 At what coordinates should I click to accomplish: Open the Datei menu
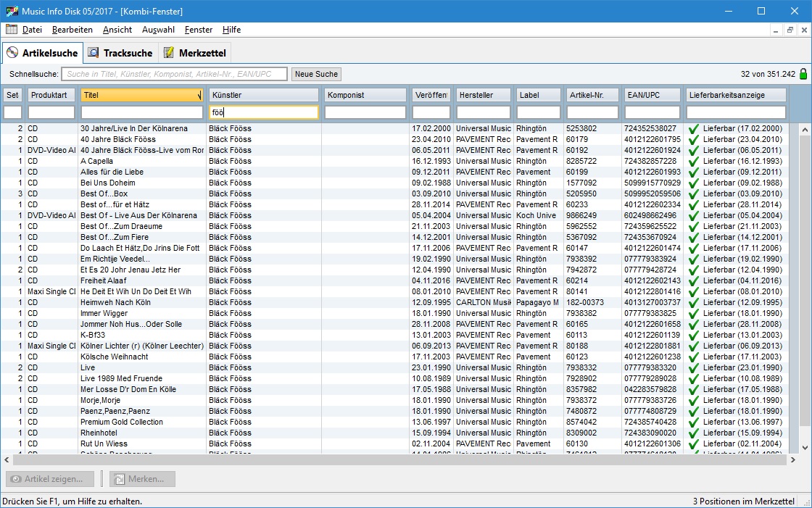point(32,30)
